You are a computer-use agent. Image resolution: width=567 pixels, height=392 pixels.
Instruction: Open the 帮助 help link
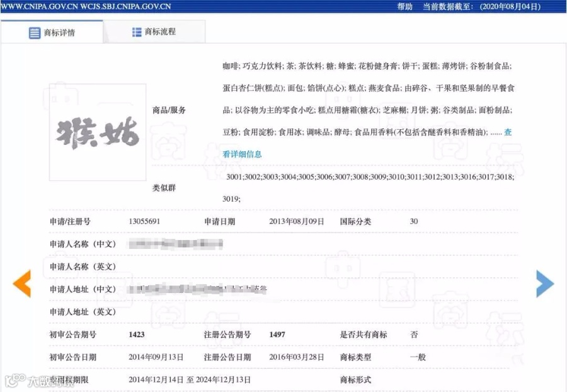click(x=404, y=6)
